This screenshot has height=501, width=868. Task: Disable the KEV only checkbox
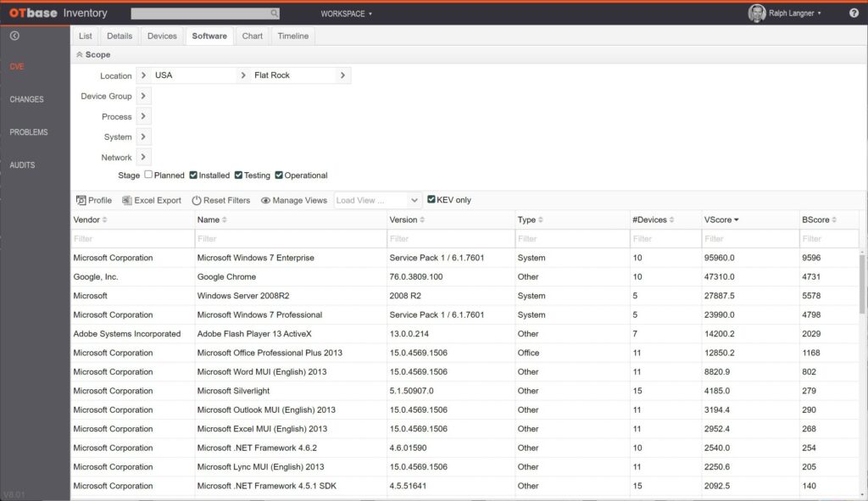click(x=431, y=200)
